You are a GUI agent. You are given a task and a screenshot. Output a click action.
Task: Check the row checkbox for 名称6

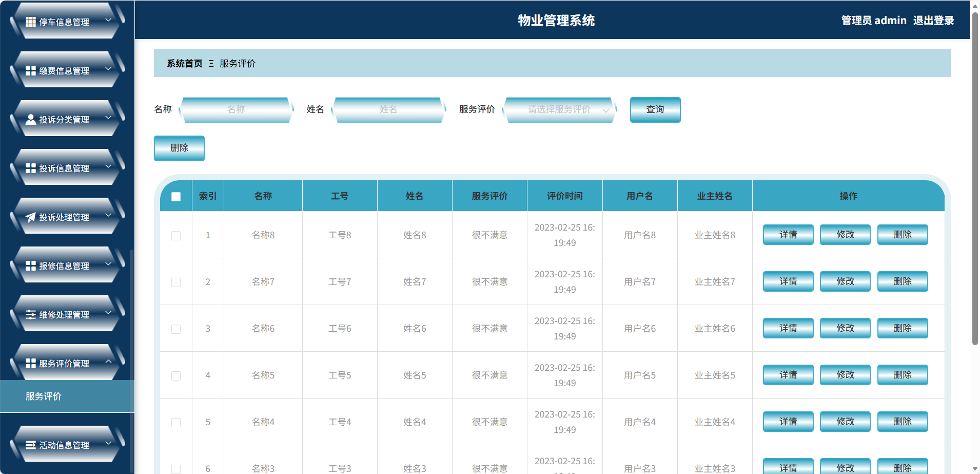coord(176,329)
